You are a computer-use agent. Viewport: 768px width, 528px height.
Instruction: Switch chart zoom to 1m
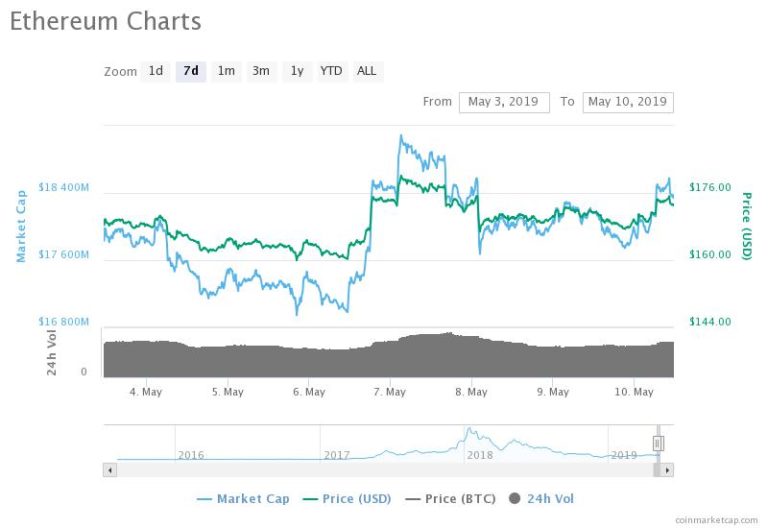pyautogui.click(x=226, y=71)
